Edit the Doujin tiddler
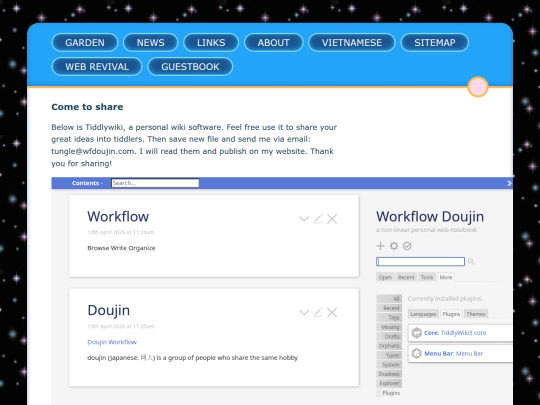Screen dimensions: 540x405 pos(318,313)
